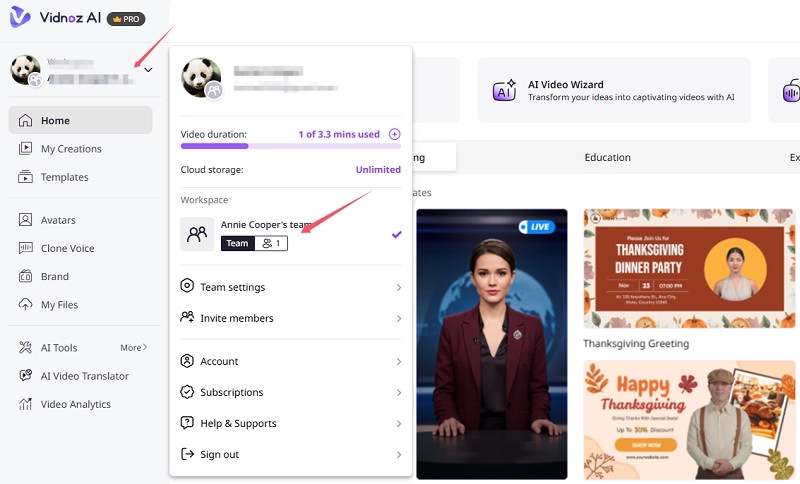Expand More next to AI Tools
800x484 pixels.
tap(134, 347)
